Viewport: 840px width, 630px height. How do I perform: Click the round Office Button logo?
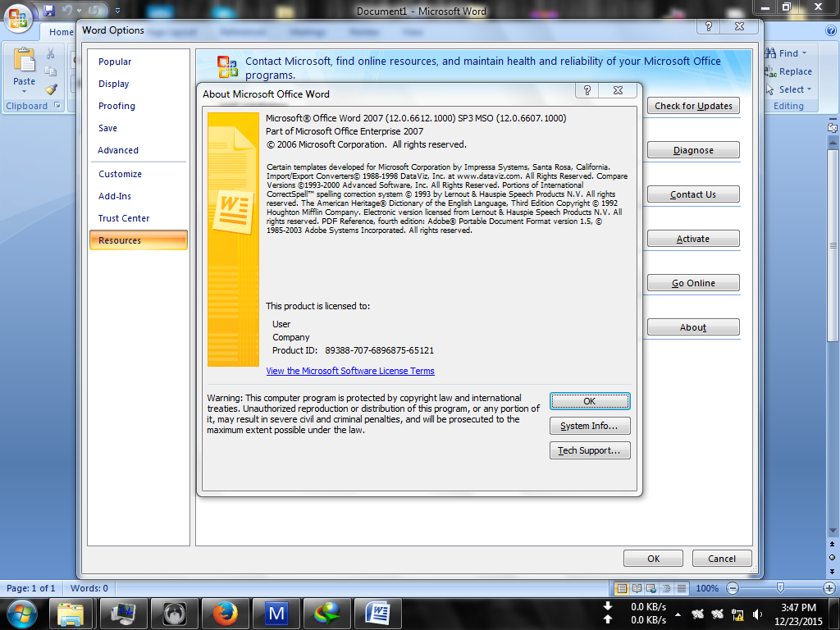(18, 18)
